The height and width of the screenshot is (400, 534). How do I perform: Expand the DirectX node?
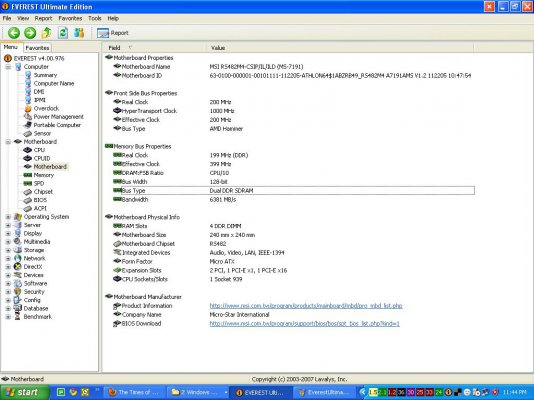[x=8, y=267]
